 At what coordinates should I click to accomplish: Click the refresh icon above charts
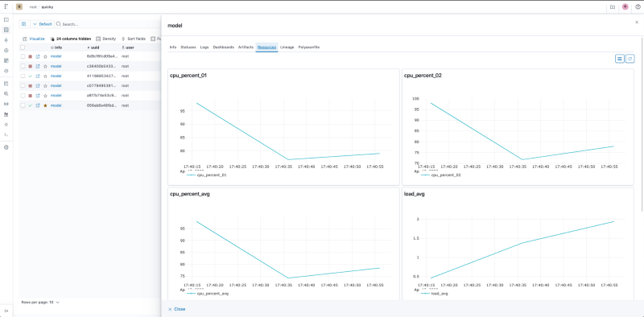630,59
